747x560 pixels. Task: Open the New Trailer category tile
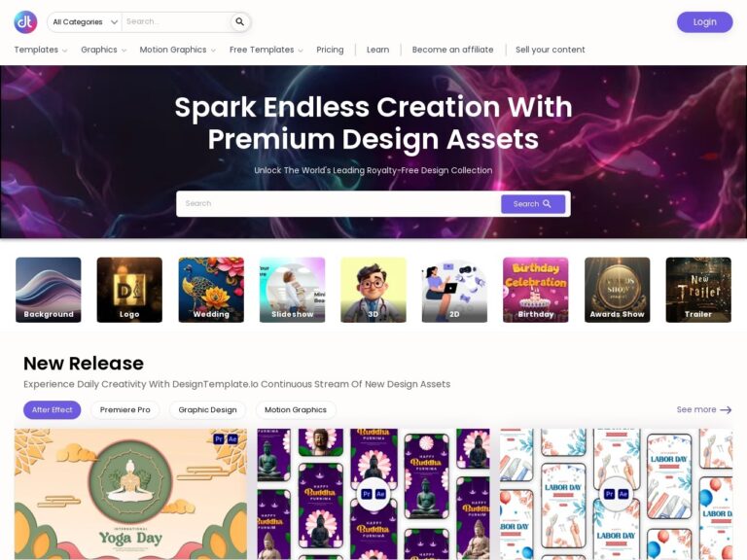pyautogui.click(x=698, y=290)
